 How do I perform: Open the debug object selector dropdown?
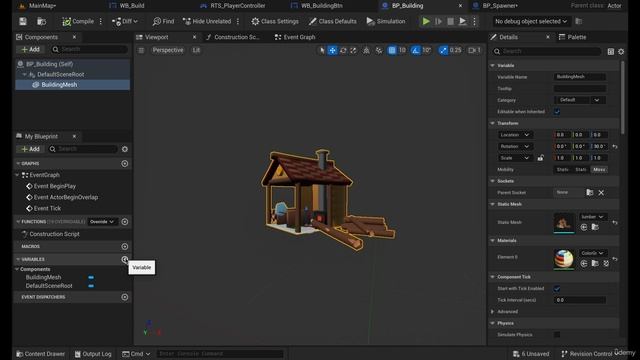click(x=531, y=21)
